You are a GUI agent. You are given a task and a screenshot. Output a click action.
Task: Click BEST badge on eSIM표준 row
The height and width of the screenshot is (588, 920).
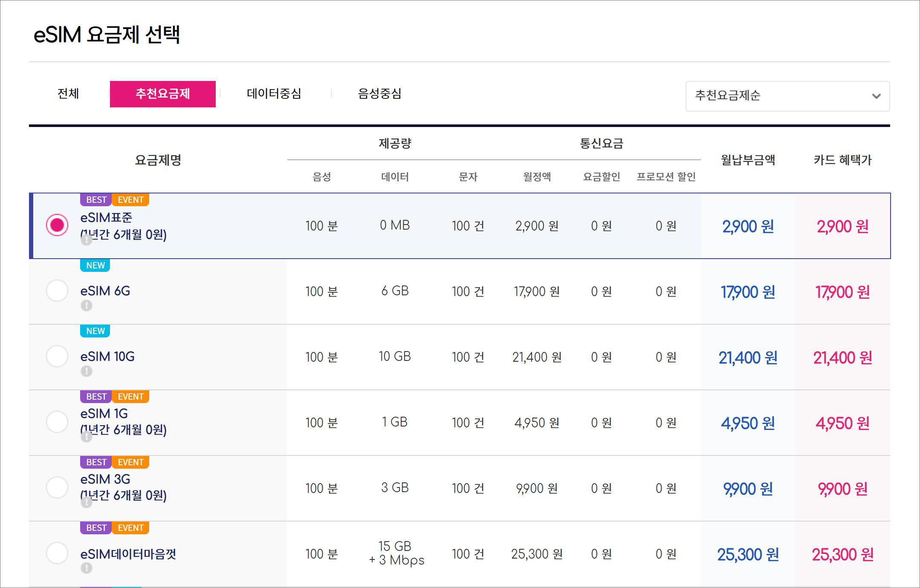pos(96,200)
